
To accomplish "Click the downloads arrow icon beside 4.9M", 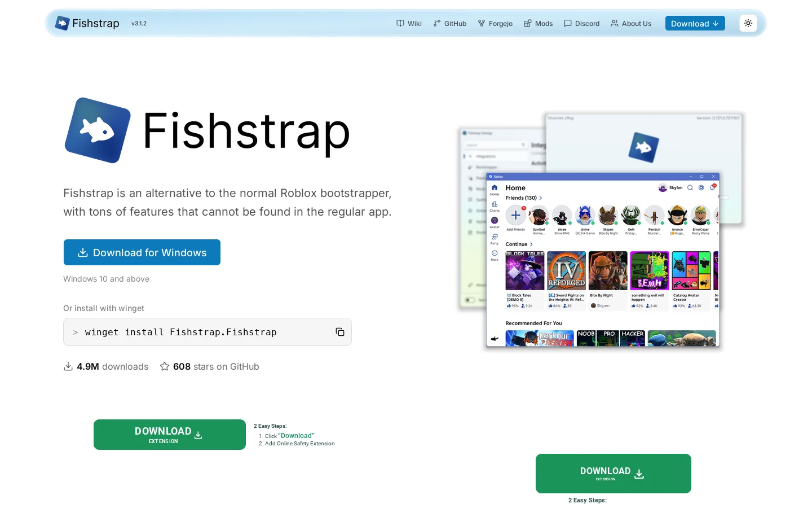I will tap(68, 366).
